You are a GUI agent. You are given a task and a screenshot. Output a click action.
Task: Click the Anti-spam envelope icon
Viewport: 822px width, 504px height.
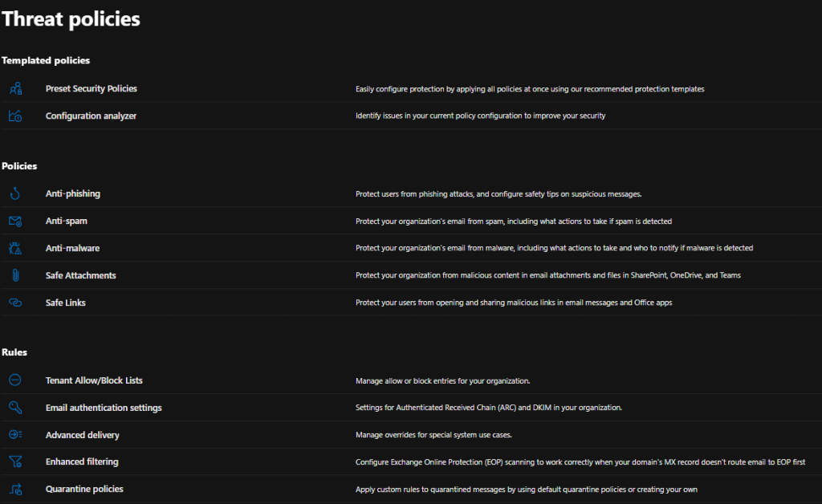click(15, 221)
